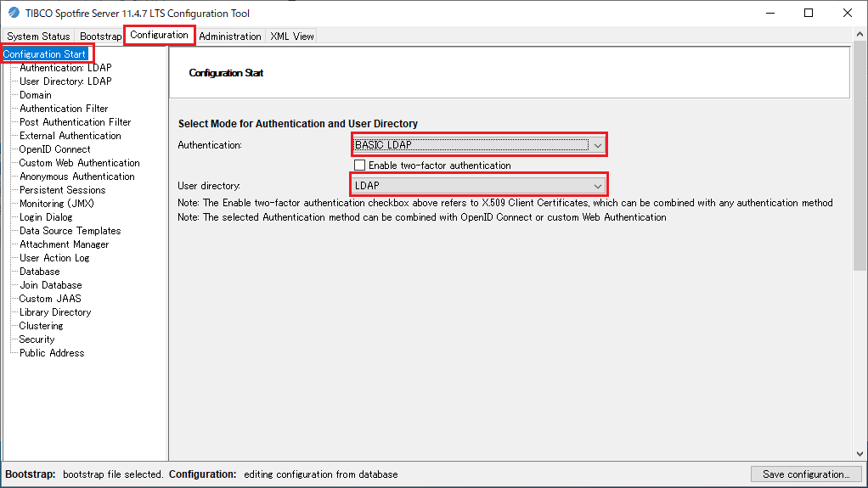Click the 'User directory:' field label
Image resolution: width=868 pixels, height=488 pixels.
pyautogui.click(x=209, y=186)
